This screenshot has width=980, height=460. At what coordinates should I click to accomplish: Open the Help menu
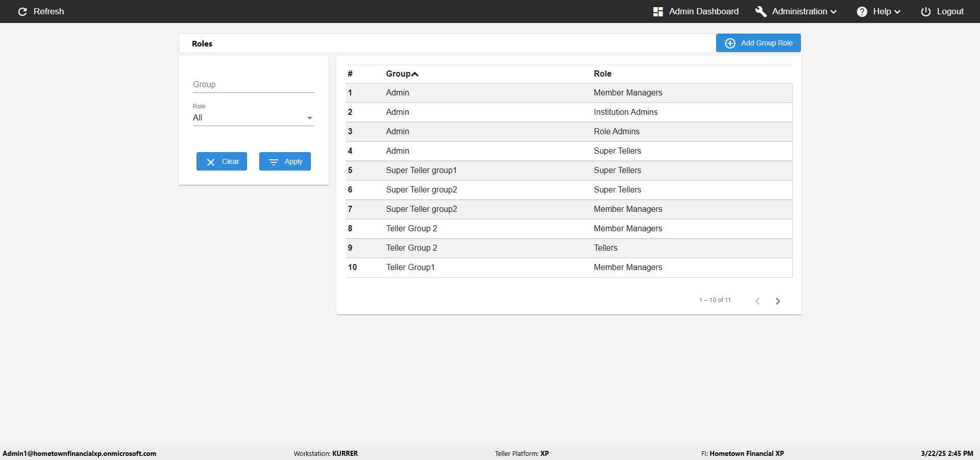[878, 11]
